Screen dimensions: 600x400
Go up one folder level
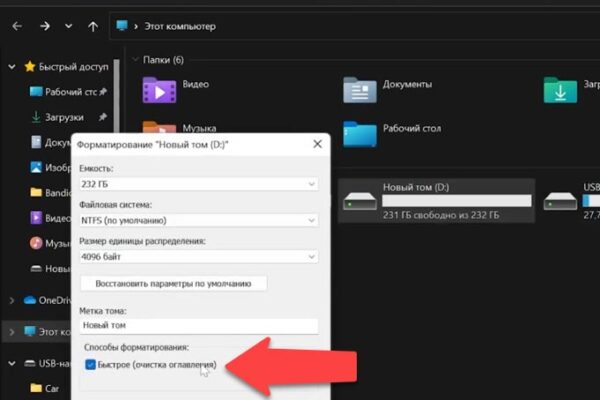click(93, 26)
